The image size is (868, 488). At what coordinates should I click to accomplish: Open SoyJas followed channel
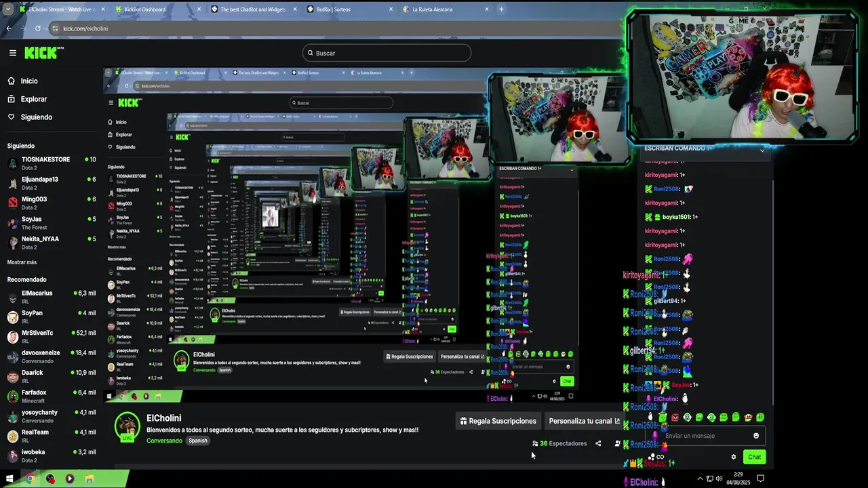[x=52, y=223]
